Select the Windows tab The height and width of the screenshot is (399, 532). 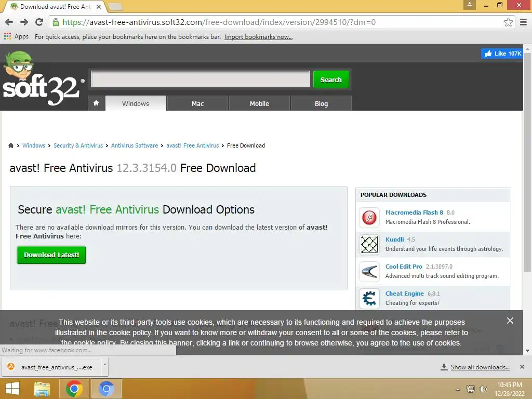(x=136, y=103)
